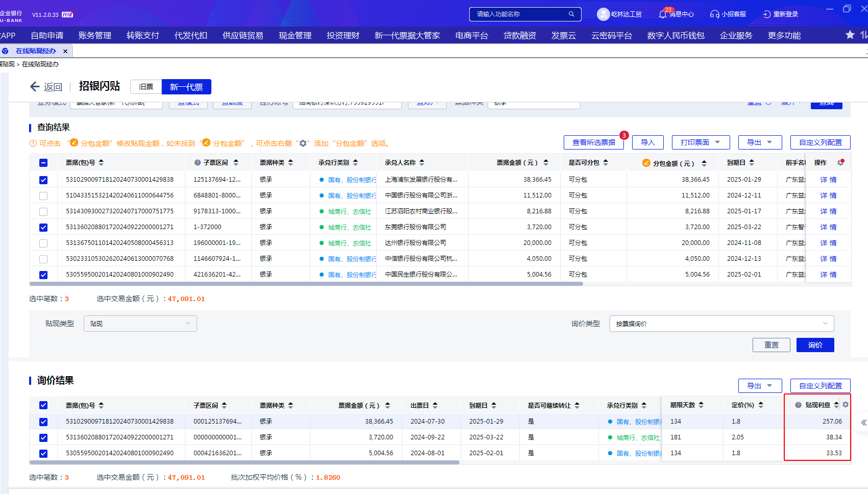Open 详情 link for bill ending 0644756
This screenshot has height=494, width=868.
[x=829, y=195]
